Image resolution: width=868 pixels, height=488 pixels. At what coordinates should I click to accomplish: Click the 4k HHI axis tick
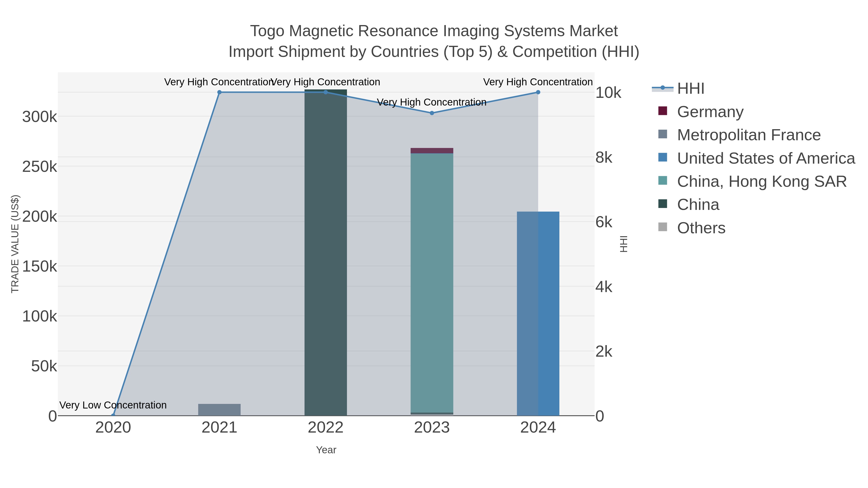click(x=604, y=287)
